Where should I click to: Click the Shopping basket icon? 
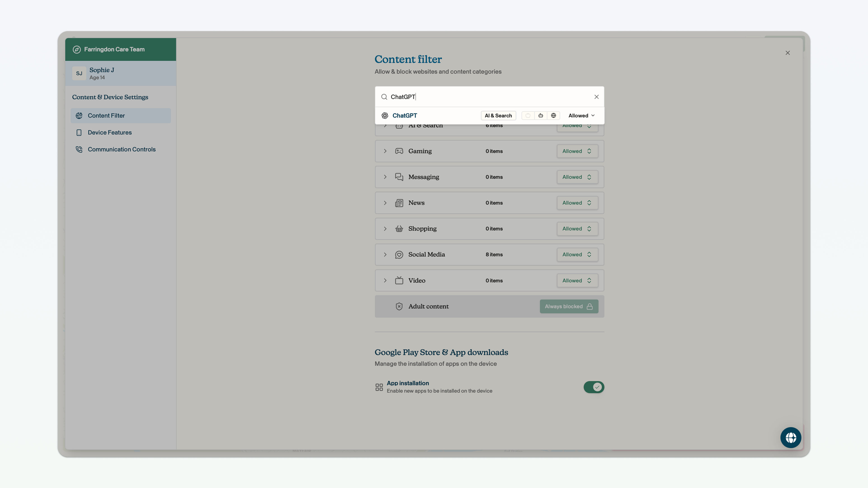coord(399,229)
